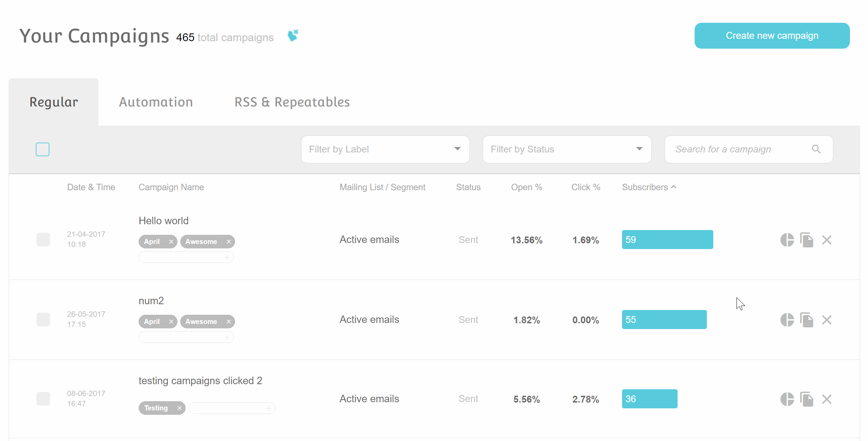Switch to the Automation tab
Screen dimensions: 868x441
(156, 102)
